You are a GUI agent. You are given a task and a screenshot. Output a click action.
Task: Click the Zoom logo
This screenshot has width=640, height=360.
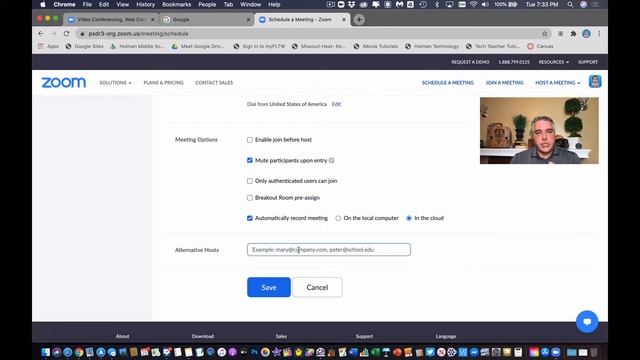(64, 82)
